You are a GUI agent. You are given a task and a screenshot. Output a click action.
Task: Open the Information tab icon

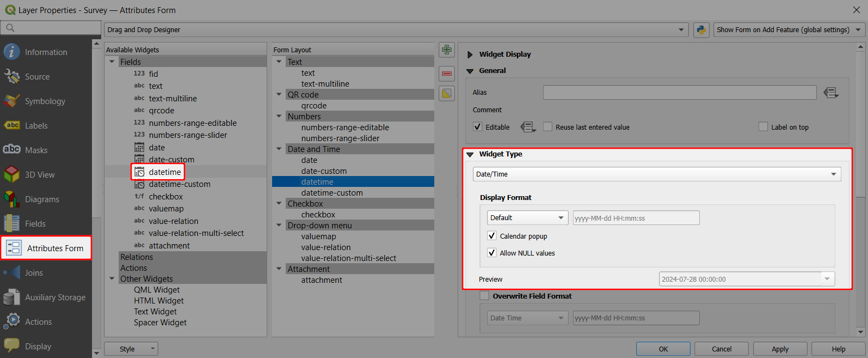click(11, 52)
